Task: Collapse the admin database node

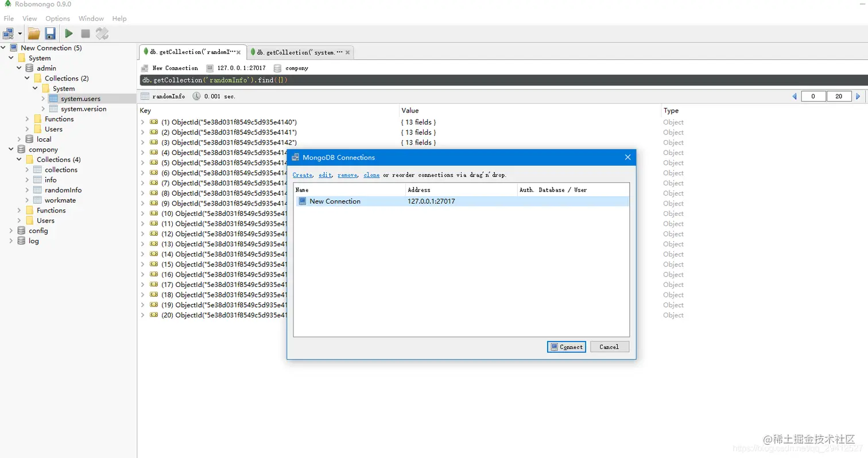Action: (19, 68)
